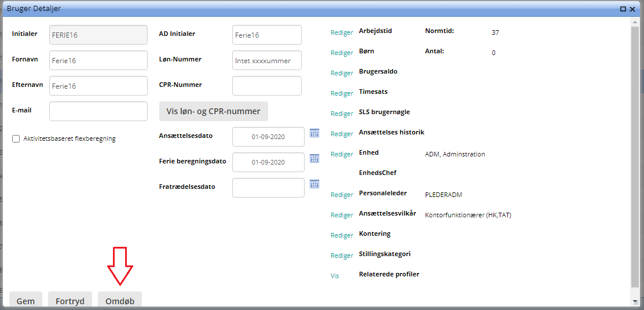Click Rediger link next to Arbejdstid
The height and width of the screenshot is (310, 644).
pos(342,33)
